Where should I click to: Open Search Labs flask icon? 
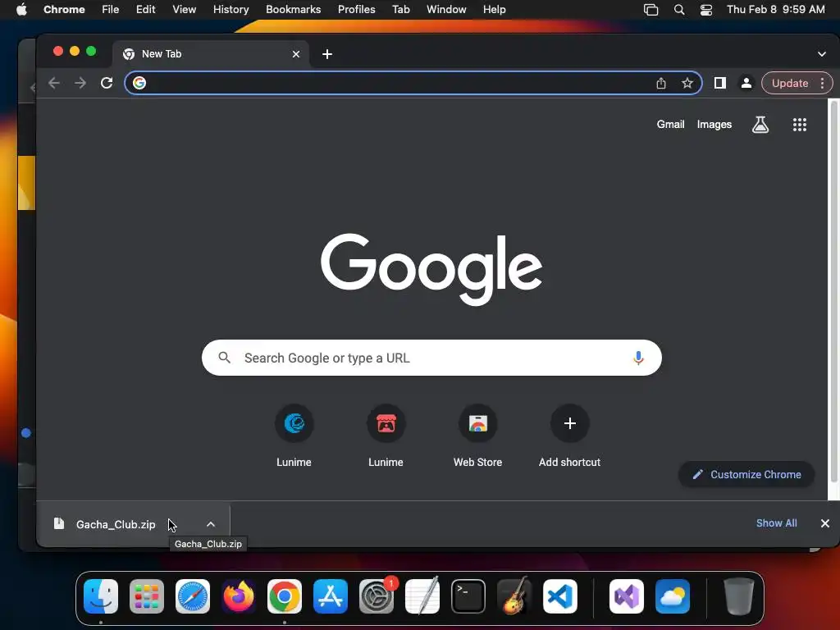tap(760, 125)
